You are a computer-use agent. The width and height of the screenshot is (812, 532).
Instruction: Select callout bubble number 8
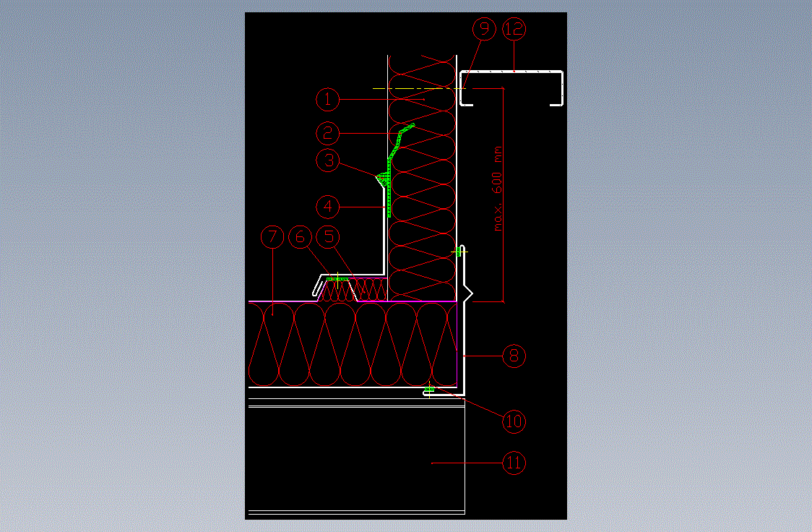pyautogui.click(x=514, y=356)
